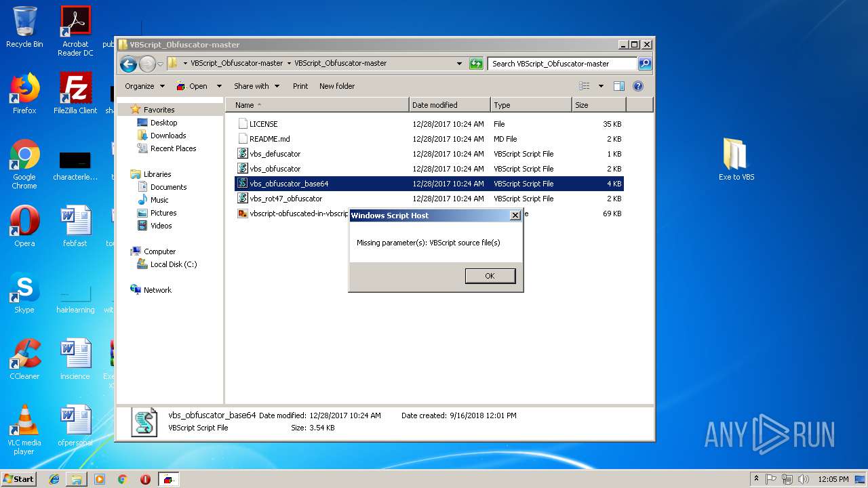Open Desktop in navigation pane

(x=163, y=123)
